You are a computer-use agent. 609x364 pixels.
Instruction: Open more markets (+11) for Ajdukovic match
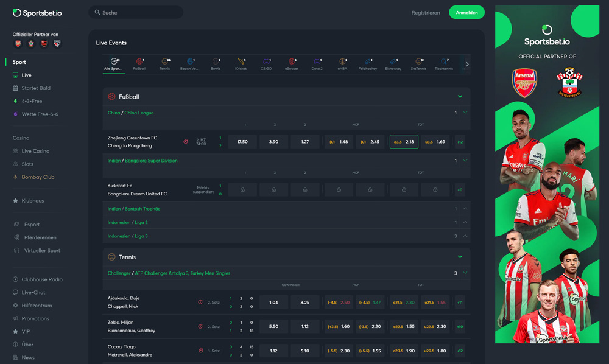(x=460, y=303)
